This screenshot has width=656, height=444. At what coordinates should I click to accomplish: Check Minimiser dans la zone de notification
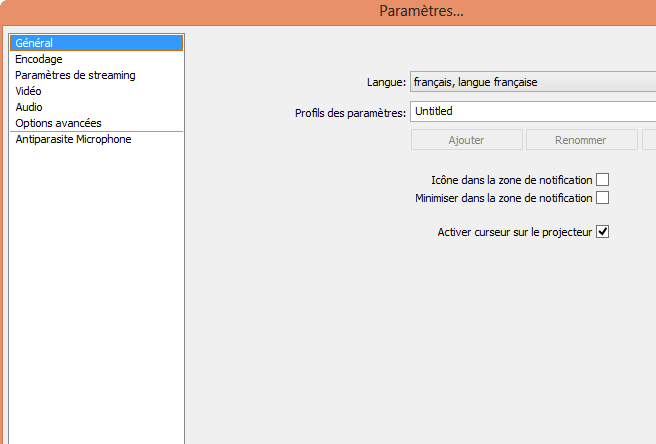602,198
